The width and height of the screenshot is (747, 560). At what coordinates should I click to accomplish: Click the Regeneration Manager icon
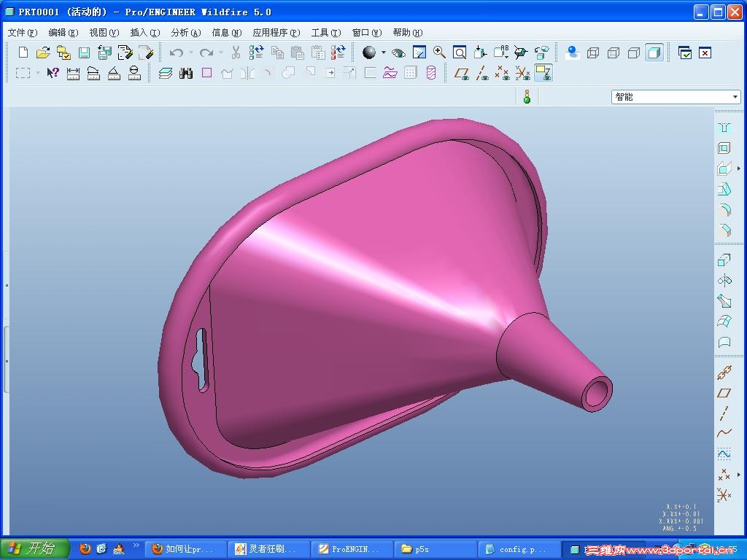(338, 52)
